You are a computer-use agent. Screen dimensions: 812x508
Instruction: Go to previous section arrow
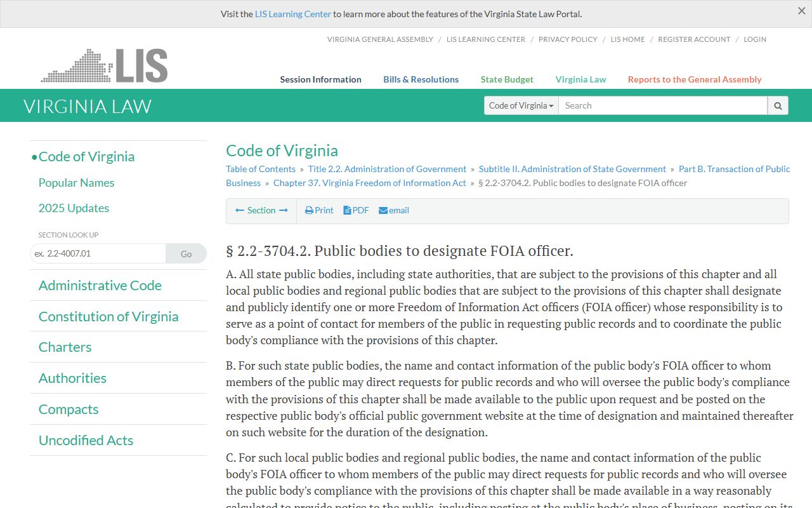pos(240,210)
